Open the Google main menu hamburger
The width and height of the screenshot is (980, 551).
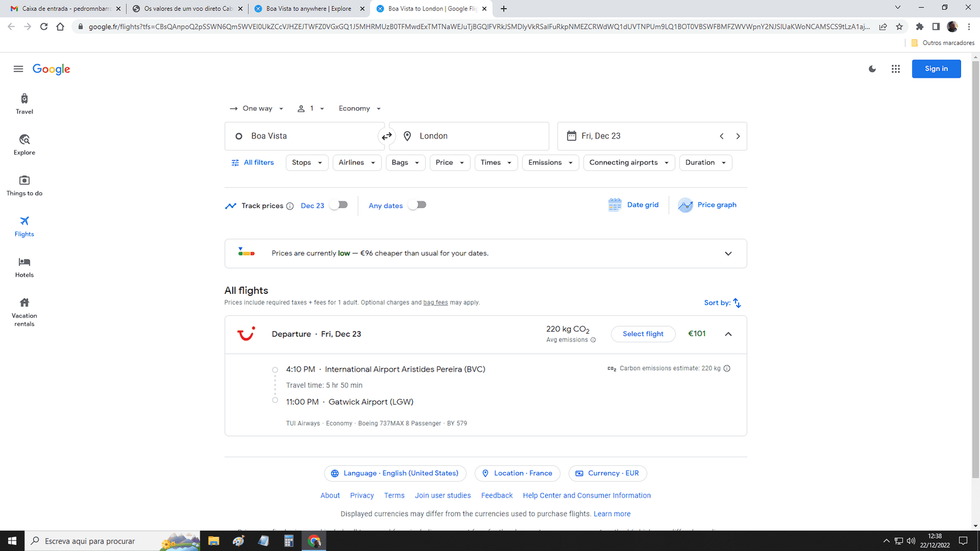[18, 69]
